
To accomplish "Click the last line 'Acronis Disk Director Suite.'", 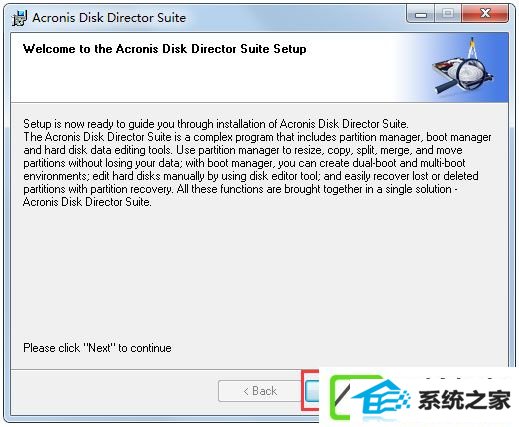I will pos(87,202).
